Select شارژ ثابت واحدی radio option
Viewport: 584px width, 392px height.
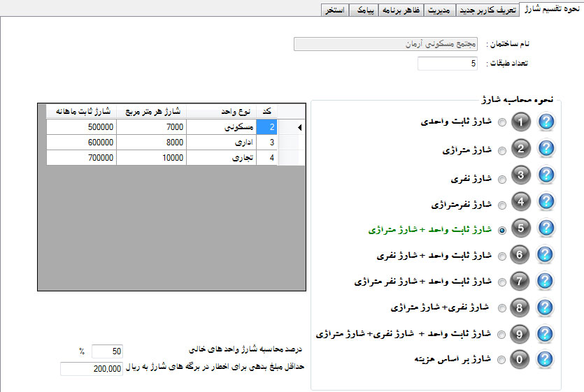(x=502, y=122)
